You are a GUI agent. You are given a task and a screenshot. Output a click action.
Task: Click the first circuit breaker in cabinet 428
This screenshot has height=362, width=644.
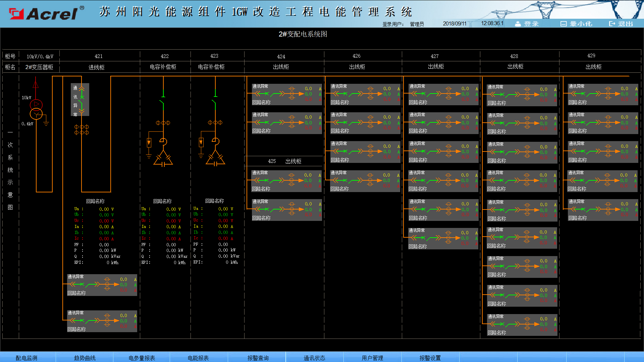click(x=522, y=95)
